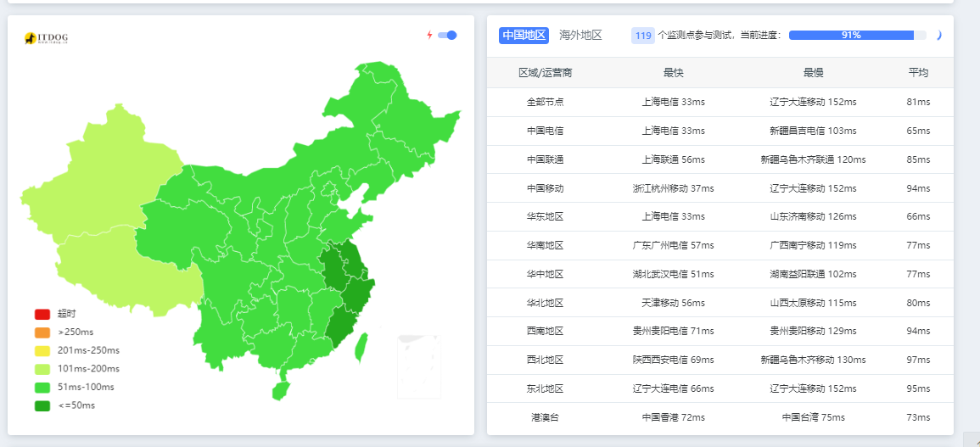980x447 pixels.
Task: Click the loading spinner beside the progress bar
Action: click(x=938, y=36)
